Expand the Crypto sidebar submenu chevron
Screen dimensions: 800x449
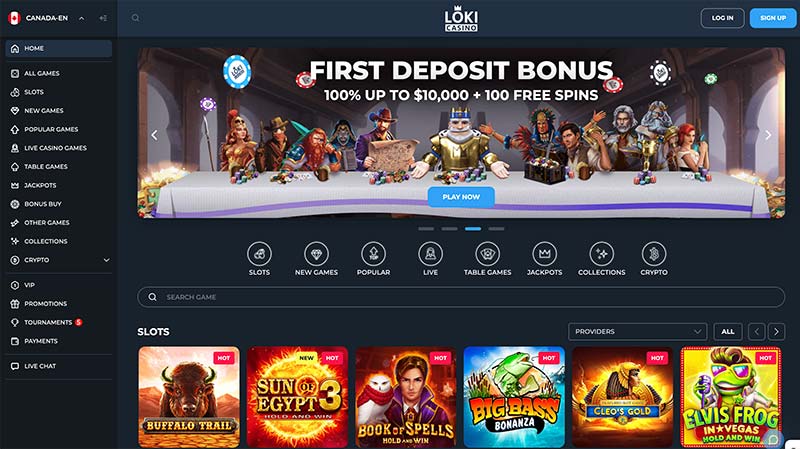tap(106, 260)
